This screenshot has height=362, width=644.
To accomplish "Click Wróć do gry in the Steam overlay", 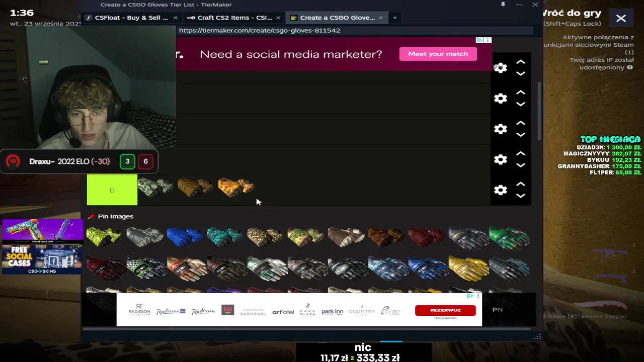I will pos(572,13).
